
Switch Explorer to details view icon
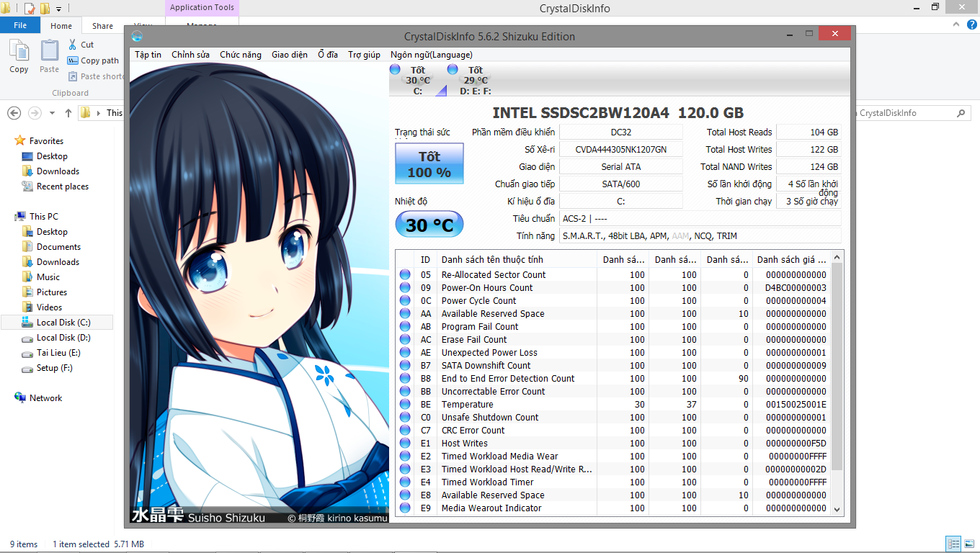point(953,544)
